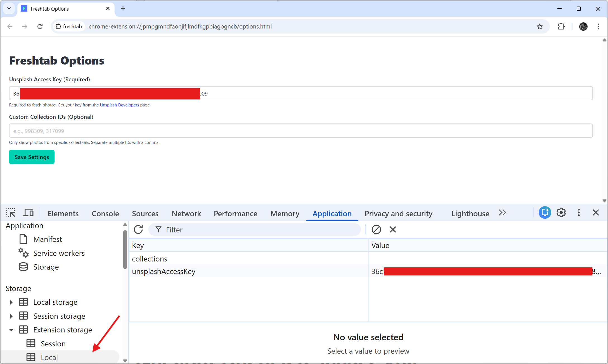Open the Privacy and security panel
608x364 pixels.
coord(399,213)
